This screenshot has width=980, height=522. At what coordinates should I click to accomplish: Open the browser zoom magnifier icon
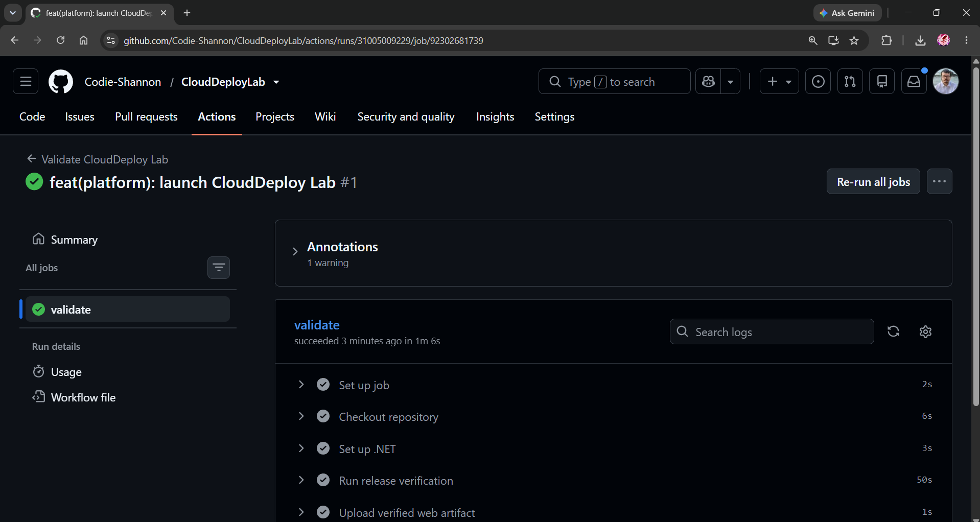[813, 40]
